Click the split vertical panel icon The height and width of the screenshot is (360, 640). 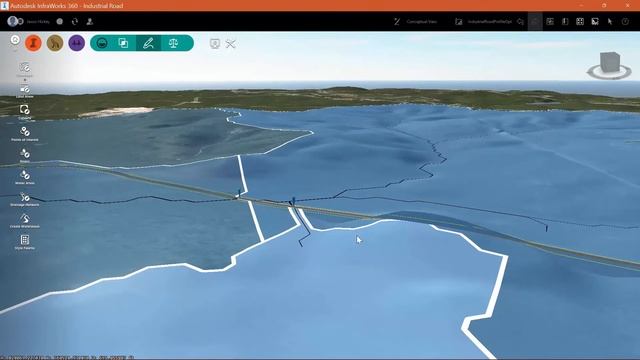(565, 21)
